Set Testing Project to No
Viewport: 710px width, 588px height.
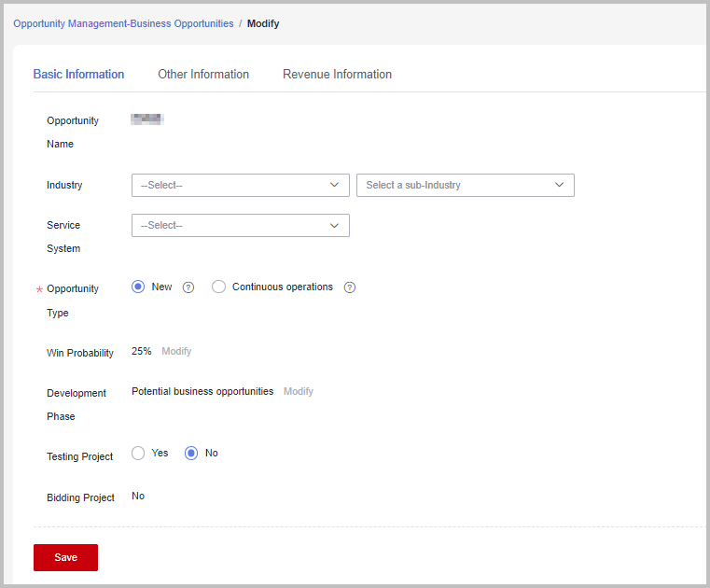tap(192, 453)
